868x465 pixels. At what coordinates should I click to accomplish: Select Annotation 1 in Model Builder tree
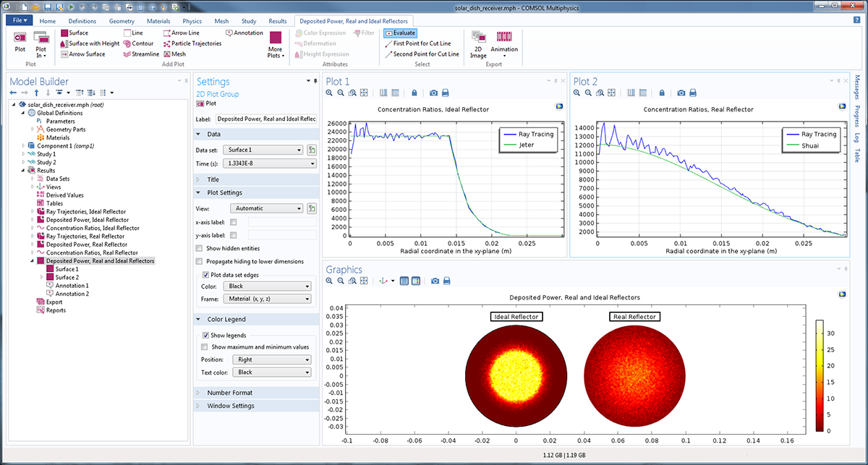[72, 286]
